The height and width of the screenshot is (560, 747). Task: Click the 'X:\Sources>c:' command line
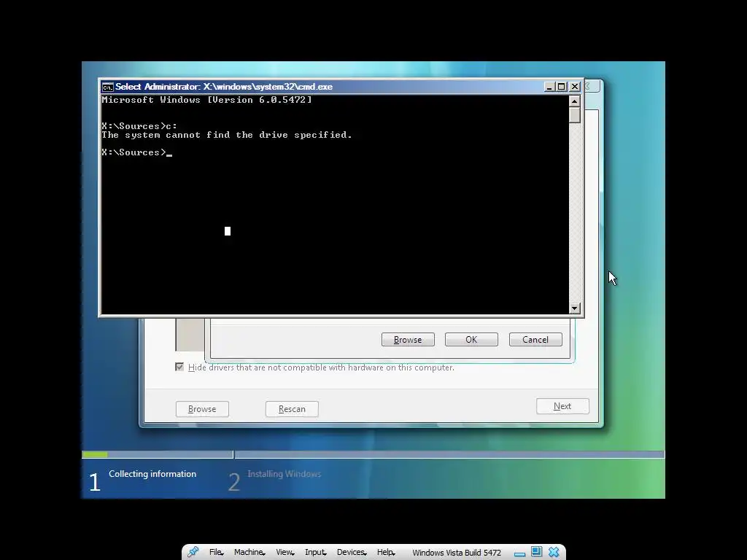139,126
